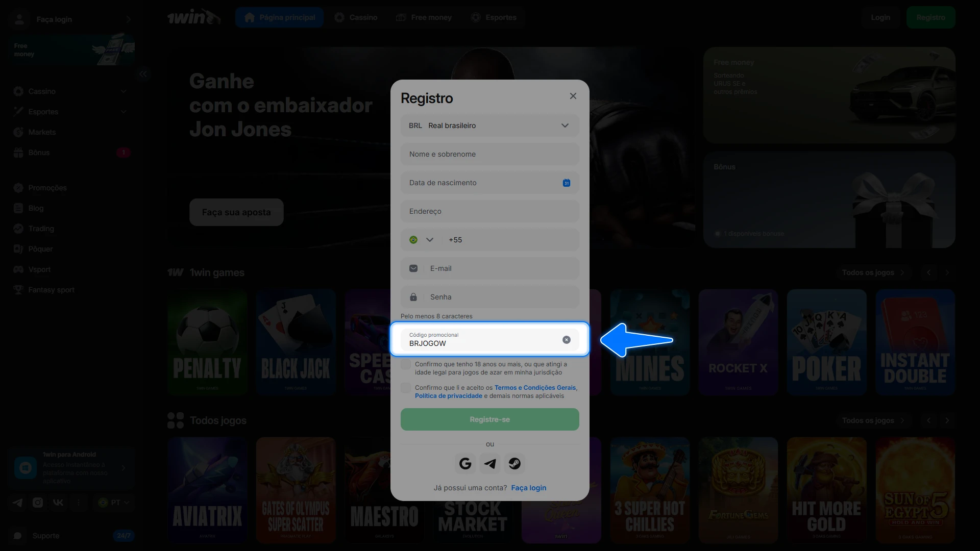The image size is (980, 551).
Task: Click the Login button in header
Action: tap(880, 17)
